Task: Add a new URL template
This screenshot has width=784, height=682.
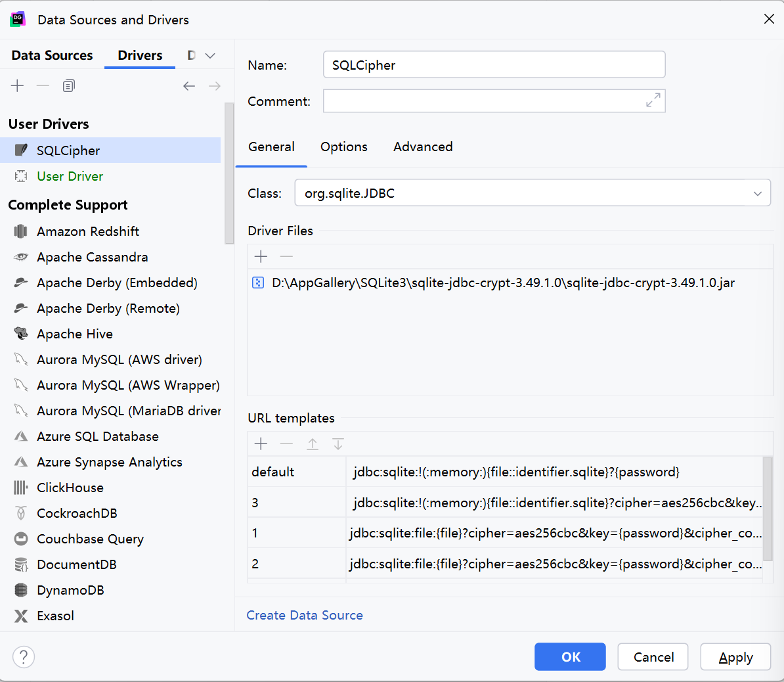Action: 261,443
